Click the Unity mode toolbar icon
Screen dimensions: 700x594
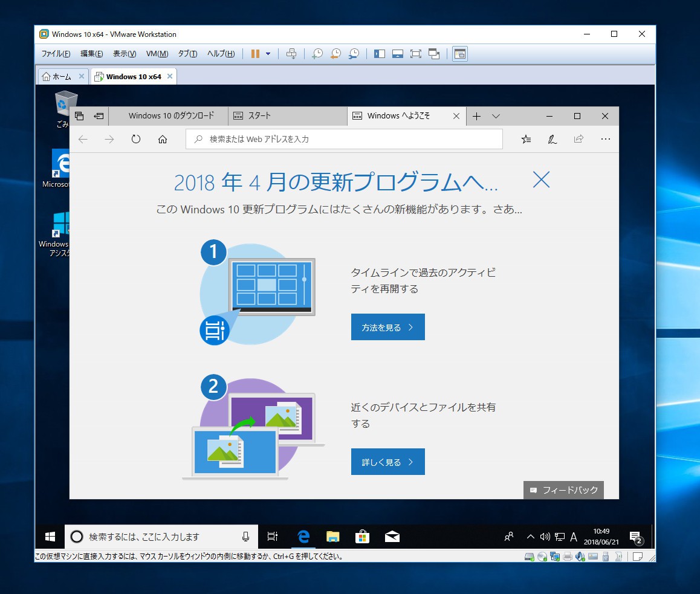pyautogui.click(x=433, y=54)
